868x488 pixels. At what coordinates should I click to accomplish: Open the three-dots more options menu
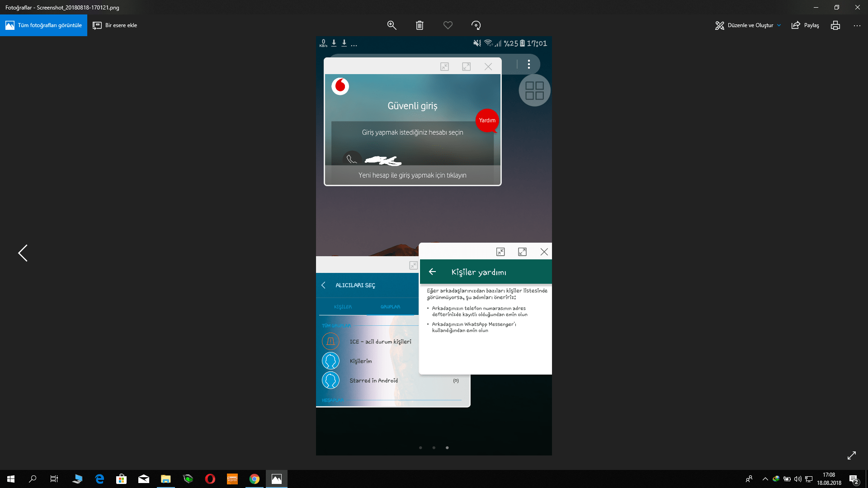(x=857, y=25)
